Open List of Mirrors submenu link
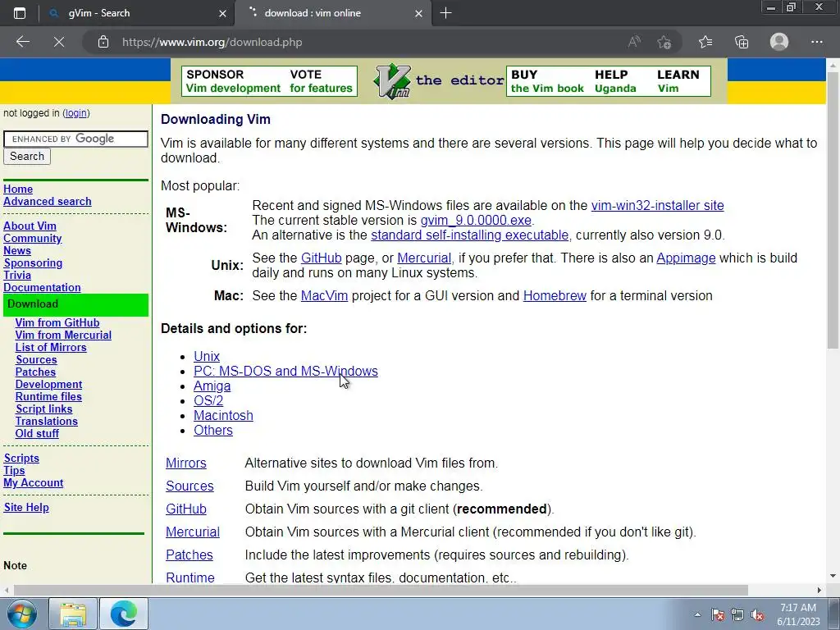This screenshot has width=840, height=630. coord(51,348)
